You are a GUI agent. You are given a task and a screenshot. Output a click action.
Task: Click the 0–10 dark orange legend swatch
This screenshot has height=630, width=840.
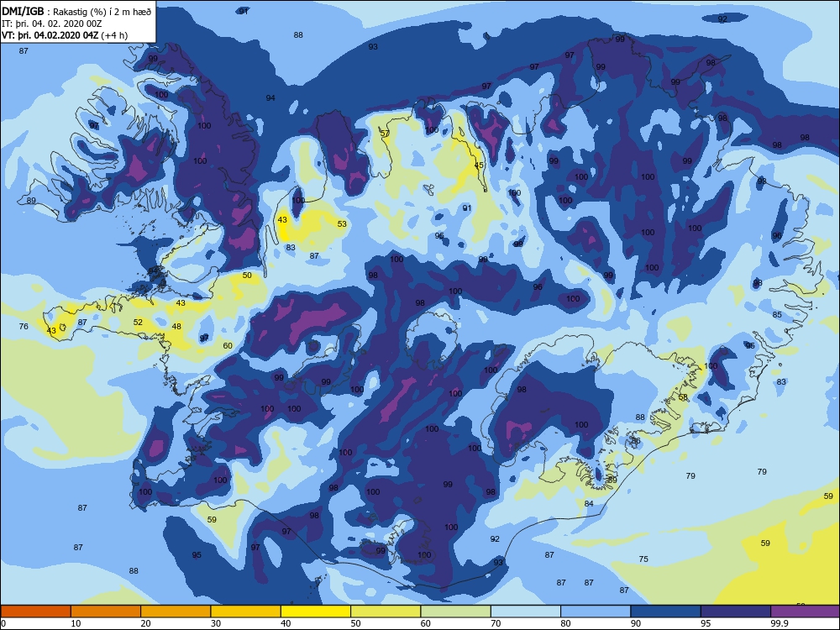coord(35,612)
